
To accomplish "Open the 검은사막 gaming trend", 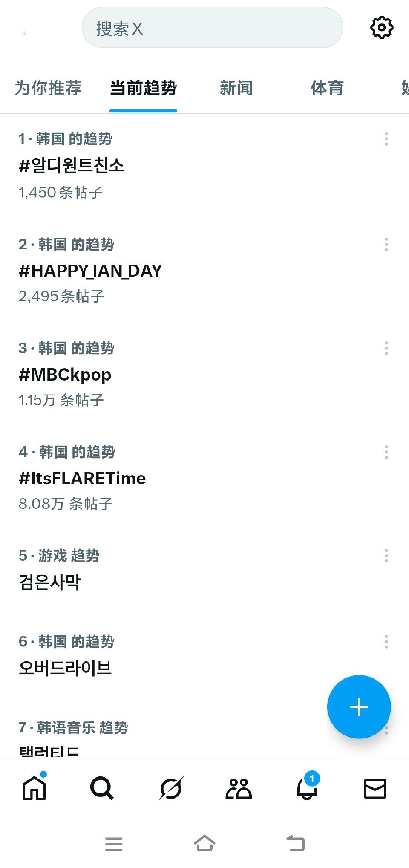I will pos(50,582).
